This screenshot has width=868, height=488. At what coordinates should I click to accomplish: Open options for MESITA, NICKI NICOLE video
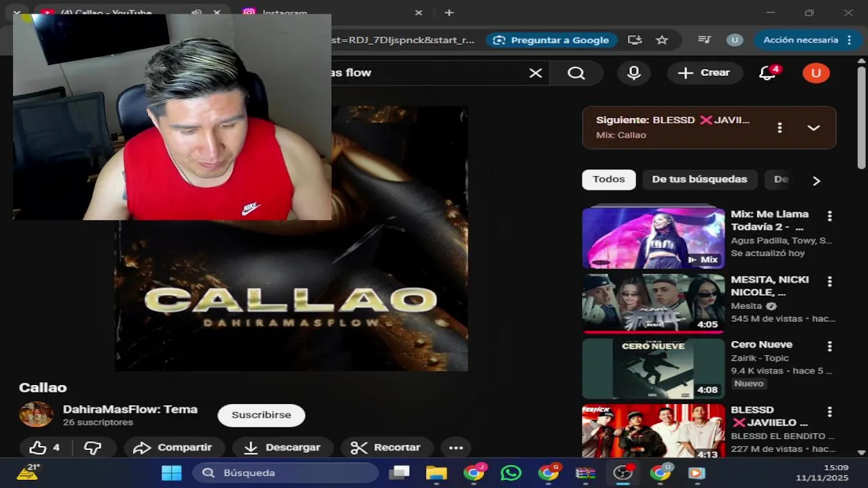coord(829,281)
